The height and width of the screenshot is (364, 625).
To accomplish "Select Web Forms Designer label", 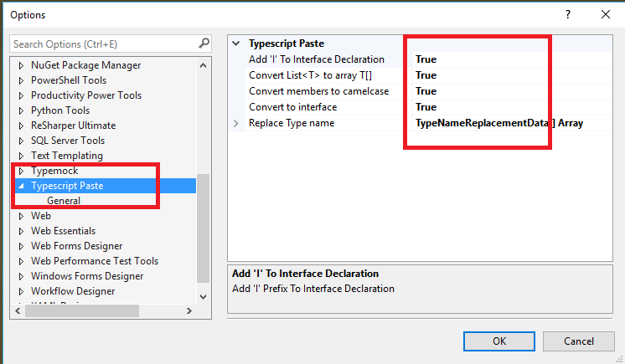I will [76, 247].
